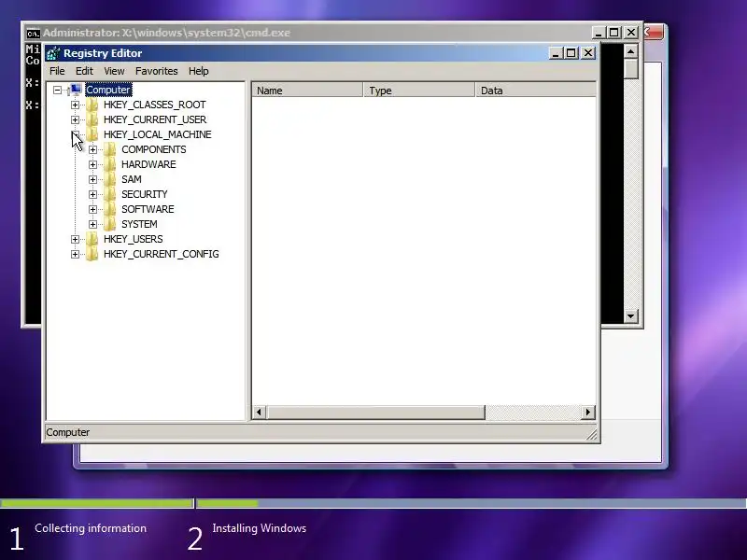Expand the COMPONENTS subkey
The height and width of the screenshot is (560, 747).
pos(92,149)
